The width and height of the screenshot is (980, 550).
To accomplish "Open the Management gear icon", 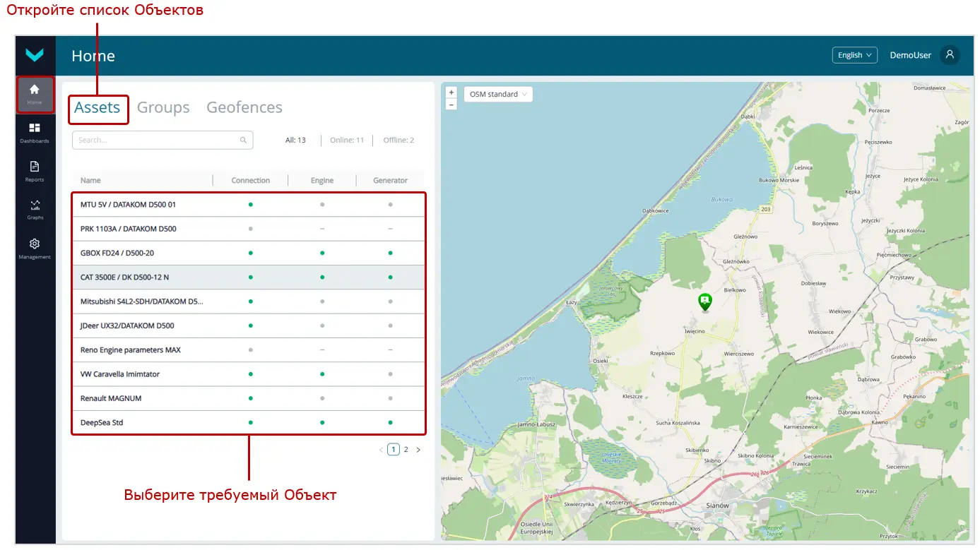I will click(34, 247).
